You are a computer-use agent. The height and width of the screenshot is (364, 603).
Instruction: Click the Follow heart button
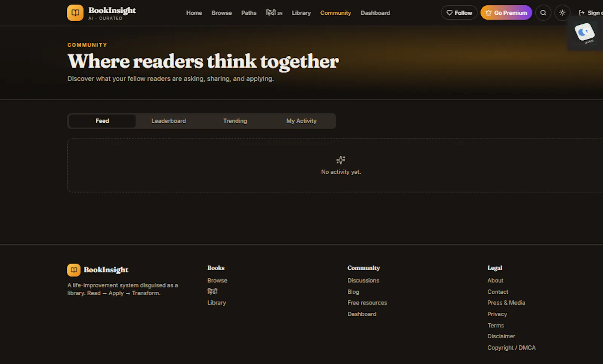(x=459, y=13)
